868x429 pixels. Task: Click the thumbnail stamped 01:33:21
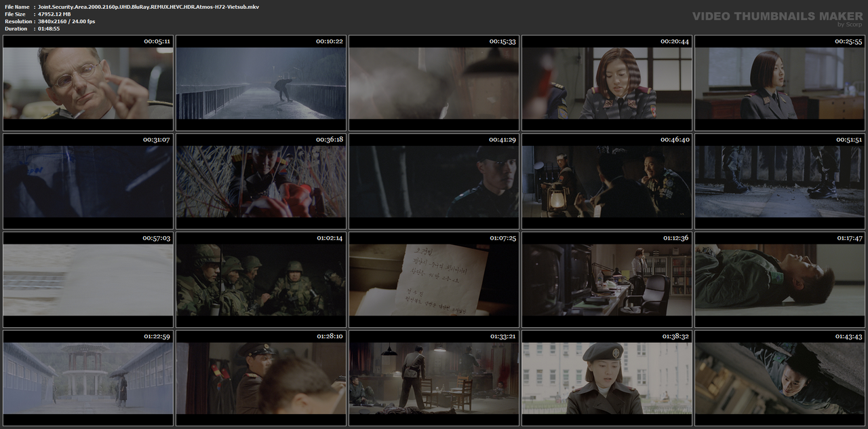pyautogui.click(x=434, y=378)
